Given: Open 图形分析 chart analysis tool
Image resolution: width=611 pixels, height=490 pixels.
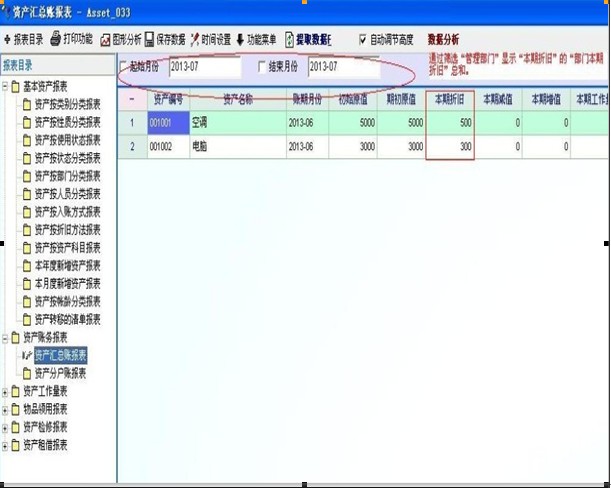Looking at the screenshot, I should pos(105,40).
